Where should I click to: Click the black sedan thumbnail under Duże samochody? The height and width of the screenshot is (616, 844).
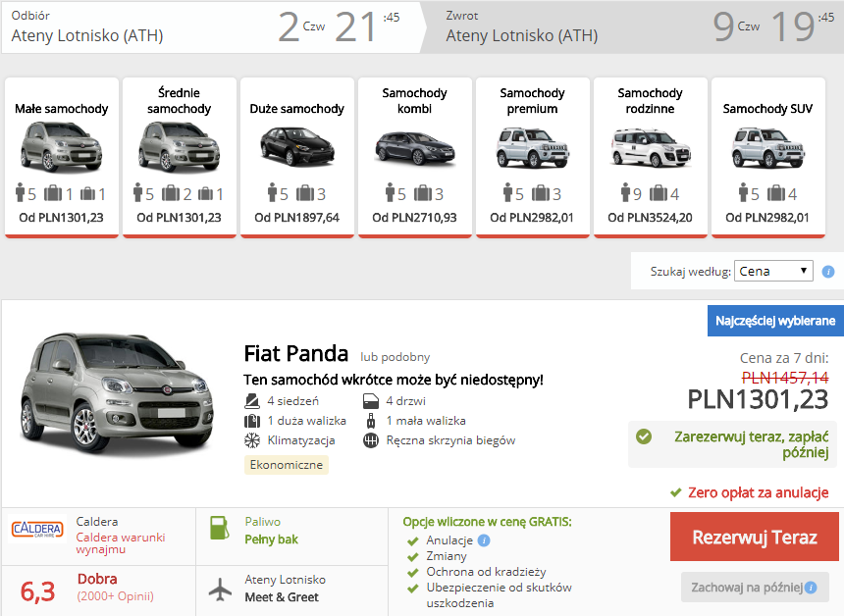point(297,146)
